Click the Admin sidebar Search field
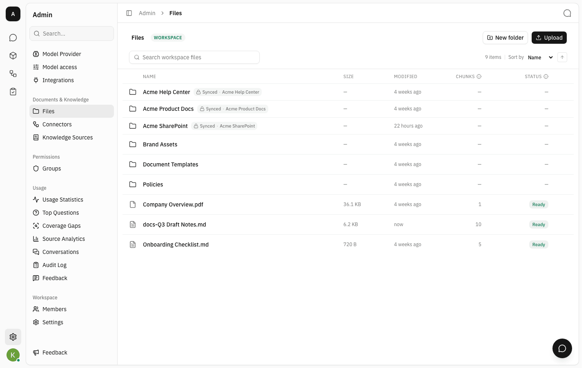 71,34
